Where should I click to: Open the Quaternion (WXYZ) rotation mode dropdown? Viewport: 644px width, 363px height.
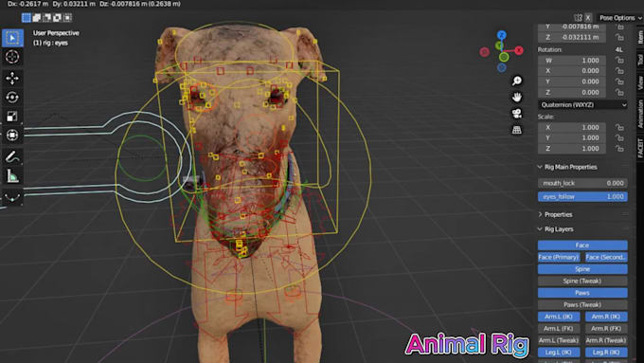582,105
